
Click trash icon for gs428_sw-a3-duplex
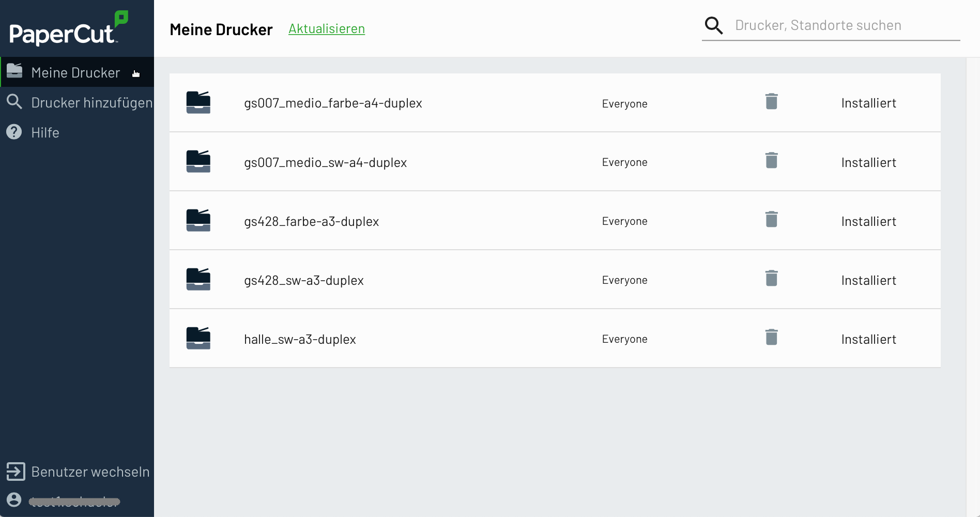[771, 279]
